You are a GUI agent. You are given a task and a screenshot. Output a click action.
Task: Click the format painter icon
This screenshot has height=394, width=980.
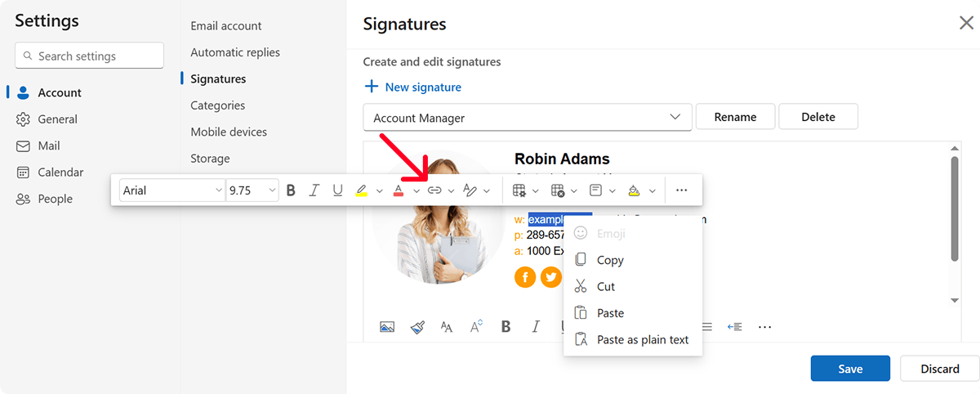(x=417, y=327)
